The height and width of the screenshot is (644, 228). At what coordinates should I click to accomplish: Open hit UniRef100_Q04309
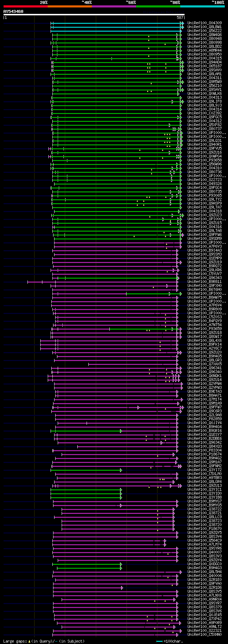[204, 23]
